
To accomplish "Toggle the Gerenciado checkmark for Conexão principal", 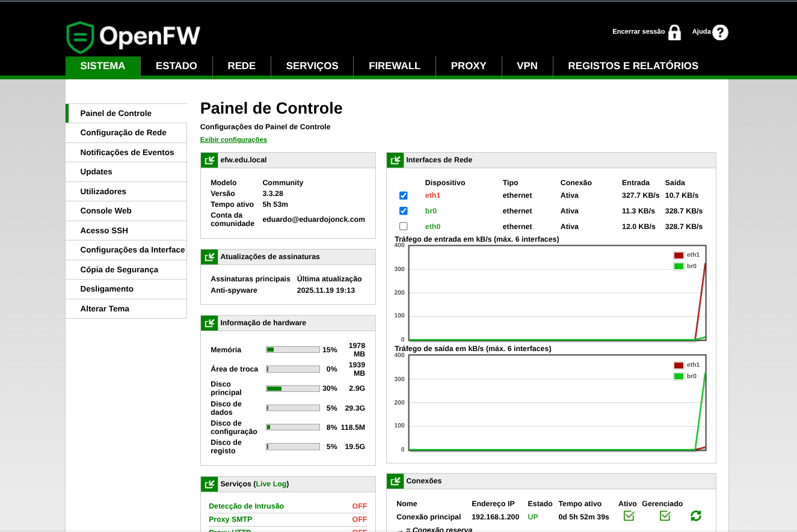I will (665, 516).
